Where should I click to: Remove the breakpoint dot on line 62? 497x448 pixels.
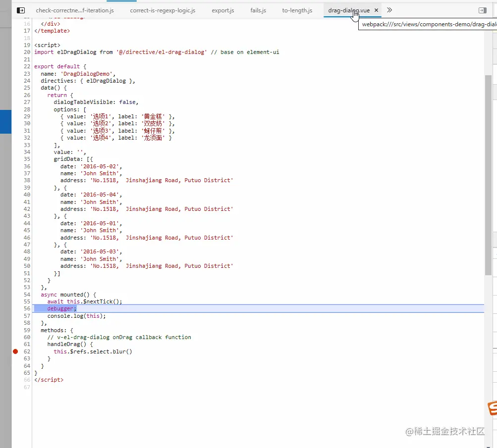pos(15,351)
